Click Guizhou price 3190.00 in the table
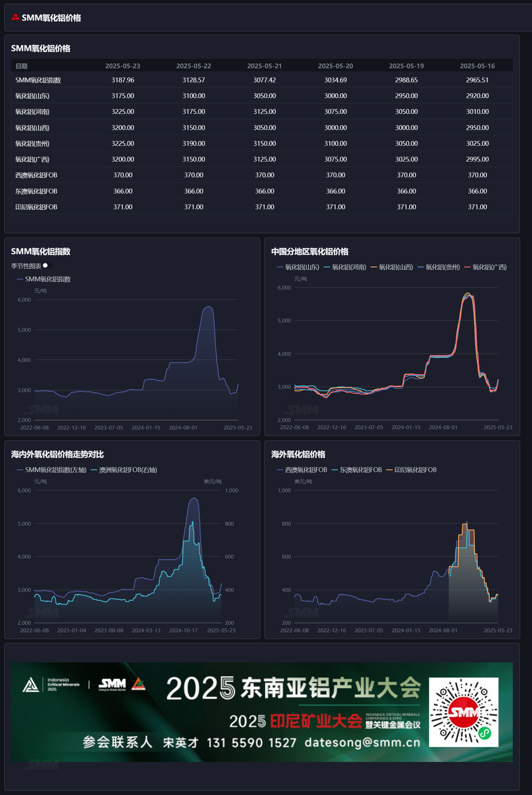Viewport: 532px width, 795px height. coord(194,144)
